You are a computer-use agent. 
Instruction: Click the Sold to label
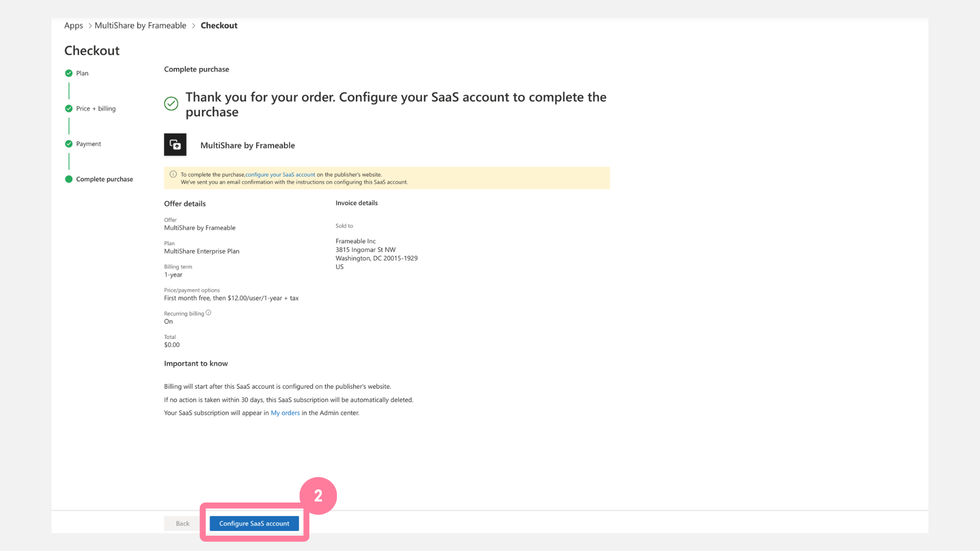(344, 226)
